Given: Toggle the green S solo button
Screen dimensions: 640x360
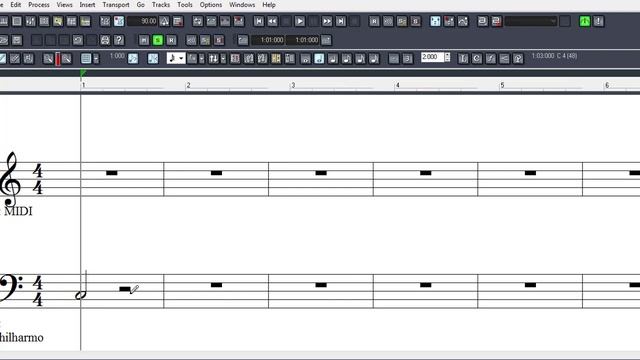Looking at the screenshot, I should pos(158,40).
